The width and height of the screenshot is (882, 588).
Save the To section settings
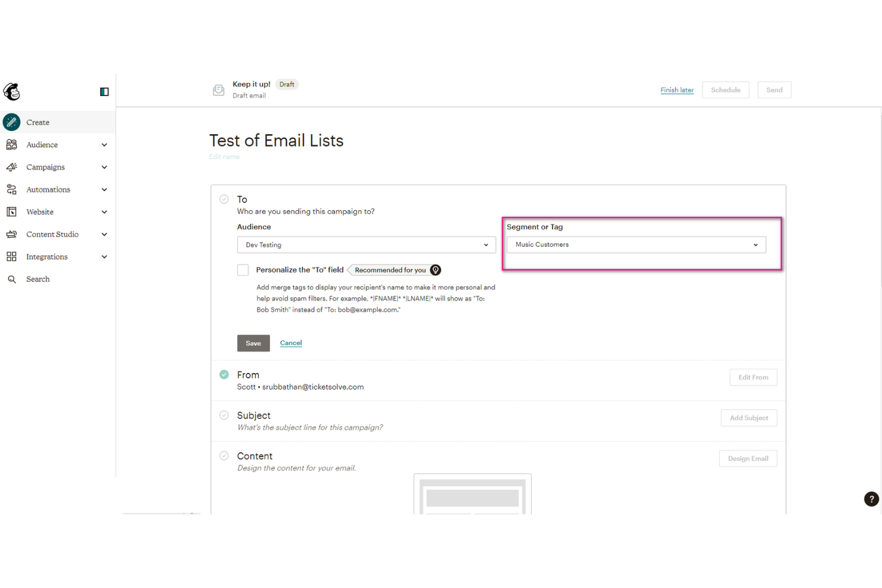pos(253,343)
